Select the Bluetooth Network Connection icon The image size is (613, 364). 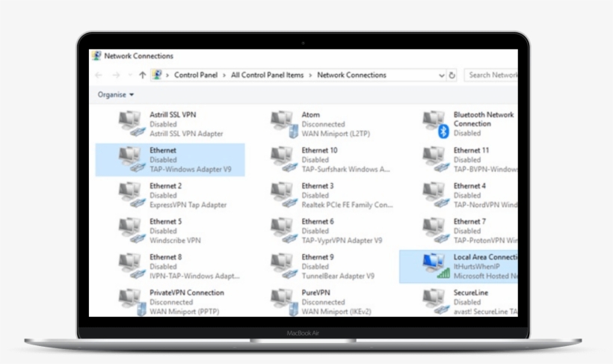pos(436,124)
